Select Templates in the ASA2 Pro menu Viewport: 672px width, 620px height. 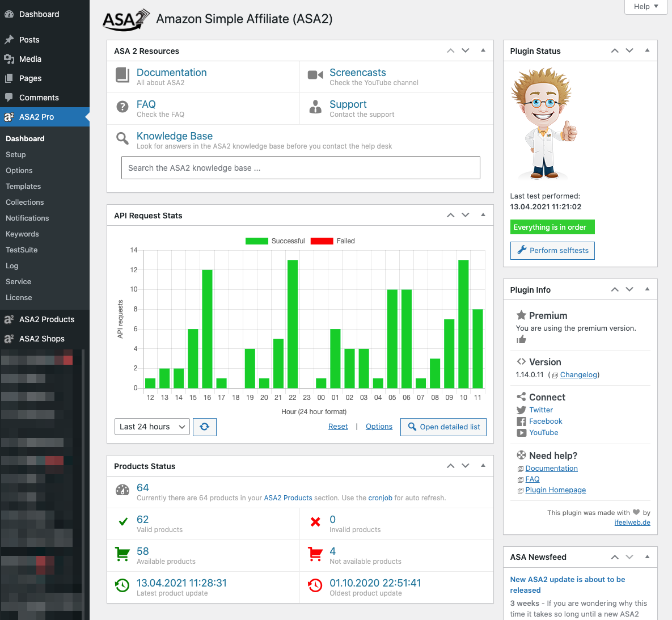23,186
